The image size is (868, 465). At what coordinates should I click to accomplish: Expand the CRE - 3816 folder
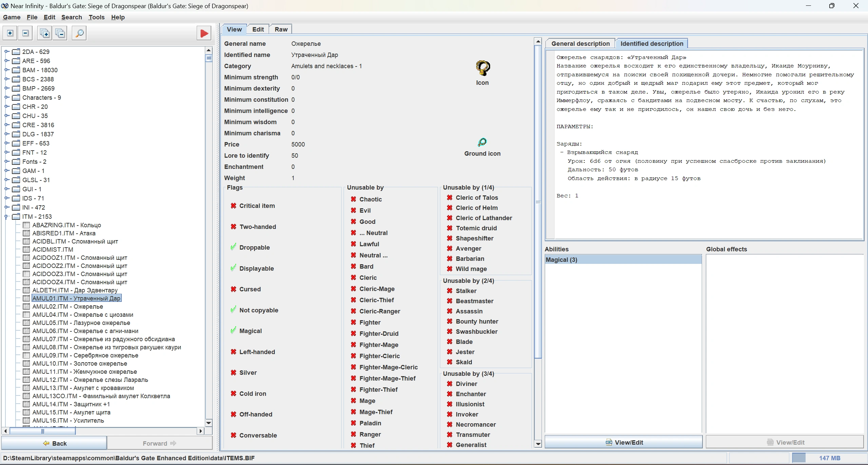coord(6,125)
